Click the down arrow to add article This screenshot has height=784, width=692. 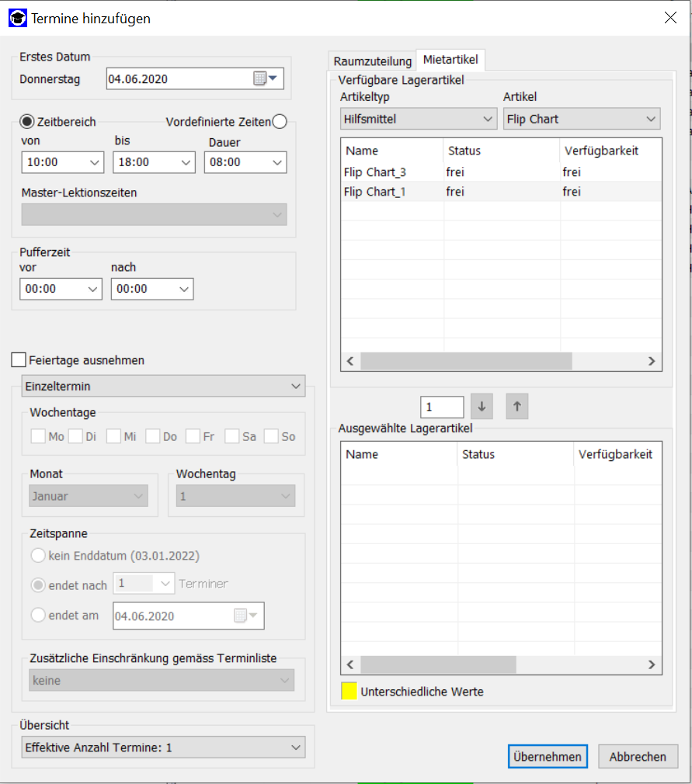coord(482,407)
